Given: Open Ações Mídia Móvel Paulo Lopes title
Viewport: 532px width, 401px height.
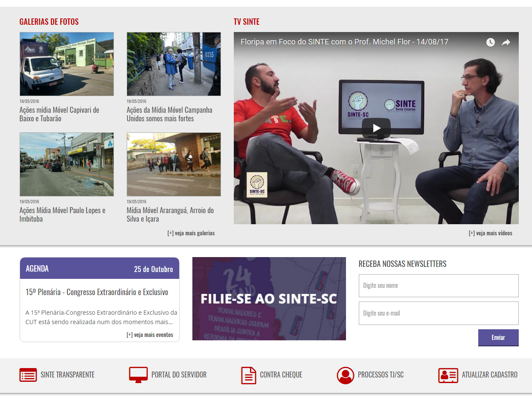Looking at the screenshot, I should [x=62, y=215].
